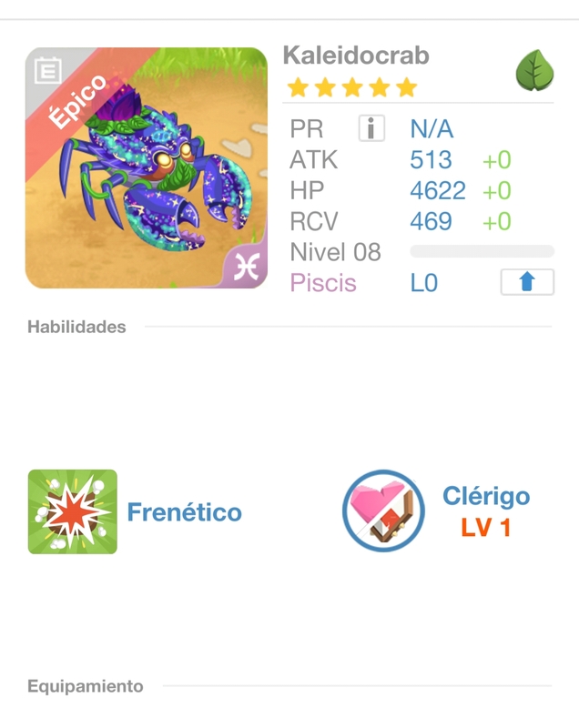579x728 pixels.
Task: Click the blue upgrade arrow button
Action: 527,282
